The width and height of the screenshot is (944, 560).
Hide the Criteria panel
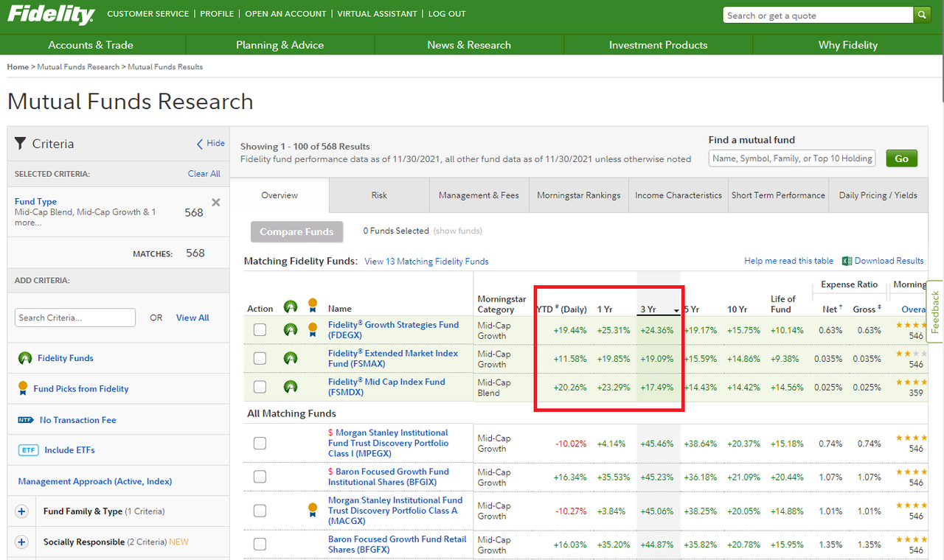[211, 143]
